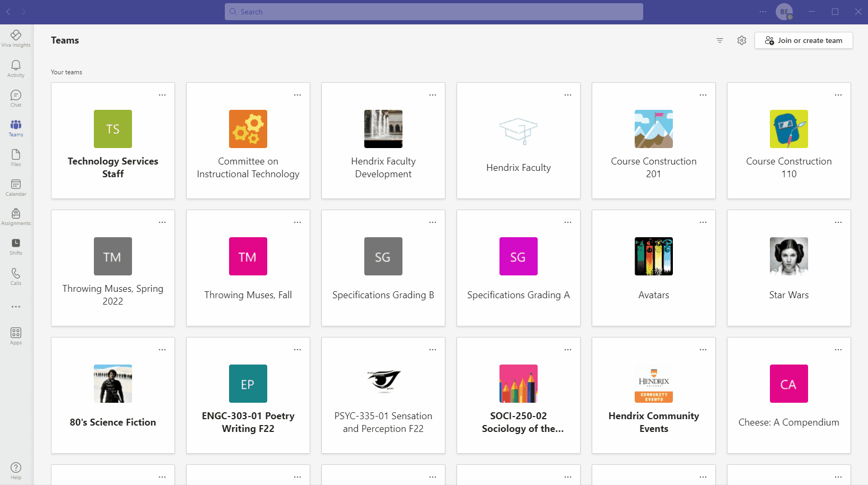Open the Calendar

[x=16, y=187]
